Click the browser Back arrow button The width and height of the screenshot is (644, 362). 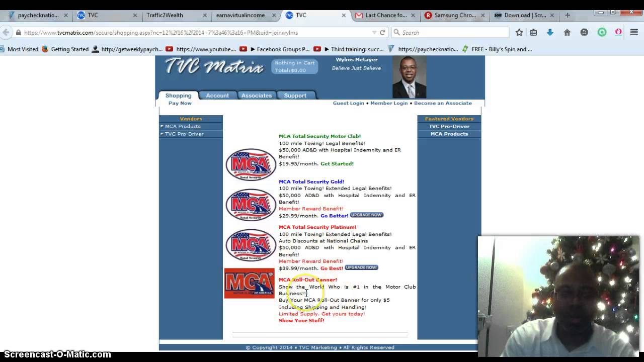point(6,32)
